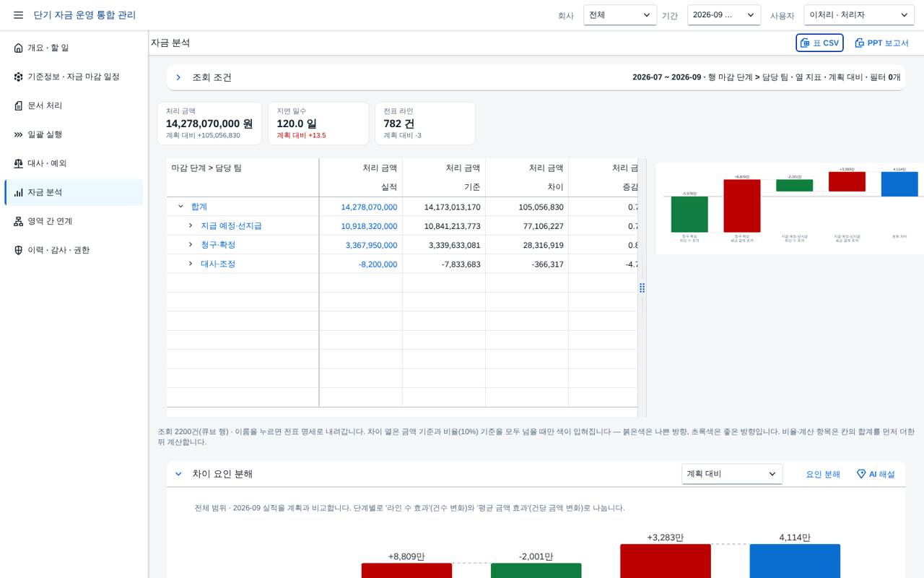Screen dimensions: 924x578
Task: Click the -8,200,000 amount link
Action: 378,264
